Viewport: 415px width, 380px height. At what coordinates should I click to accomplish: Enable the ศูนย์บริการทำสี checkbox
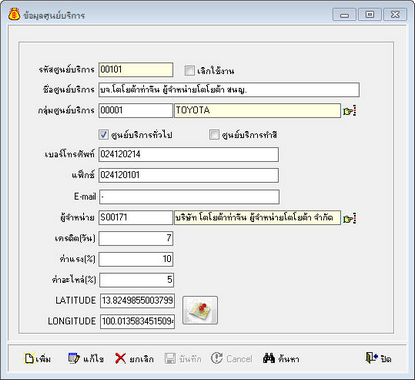214,135
